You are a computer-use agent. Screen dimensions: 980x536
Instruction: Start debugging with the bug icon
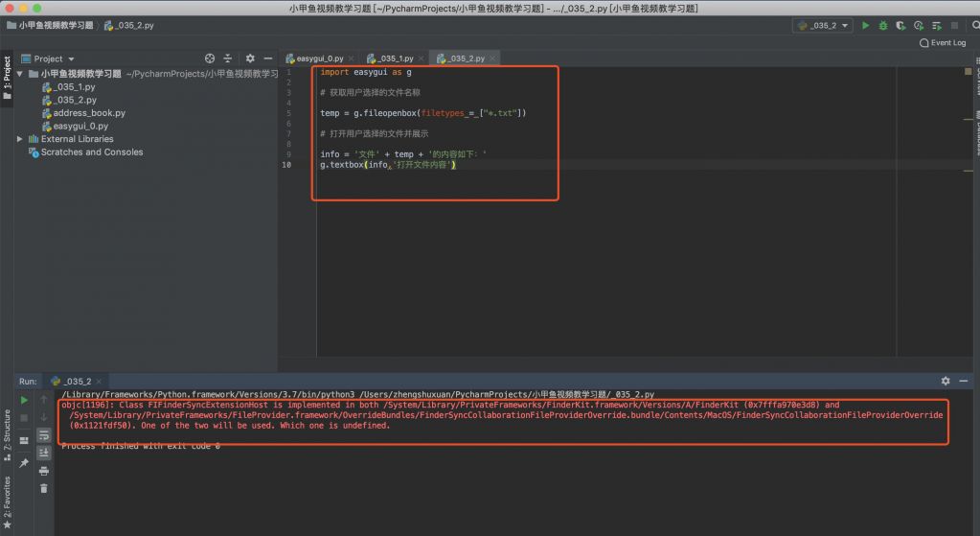click(x=882, y=26)
